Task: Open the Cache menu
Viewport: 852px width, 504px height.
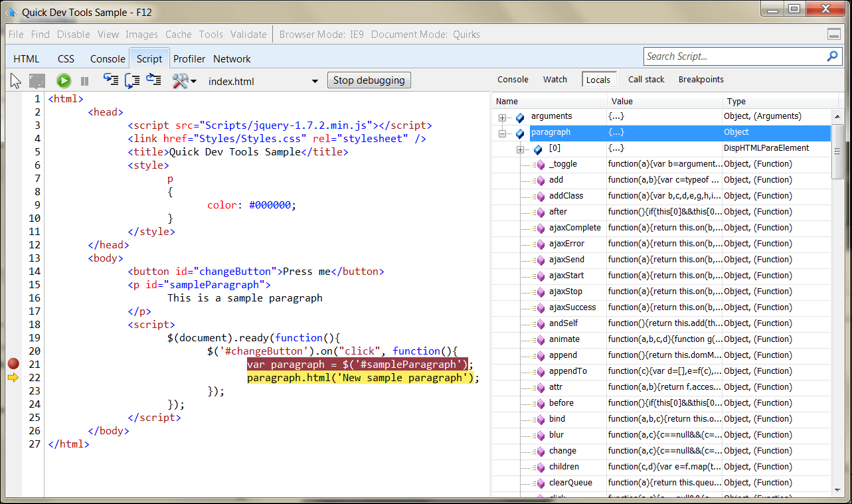Action: pyautogui.click(x=178, y=35)
